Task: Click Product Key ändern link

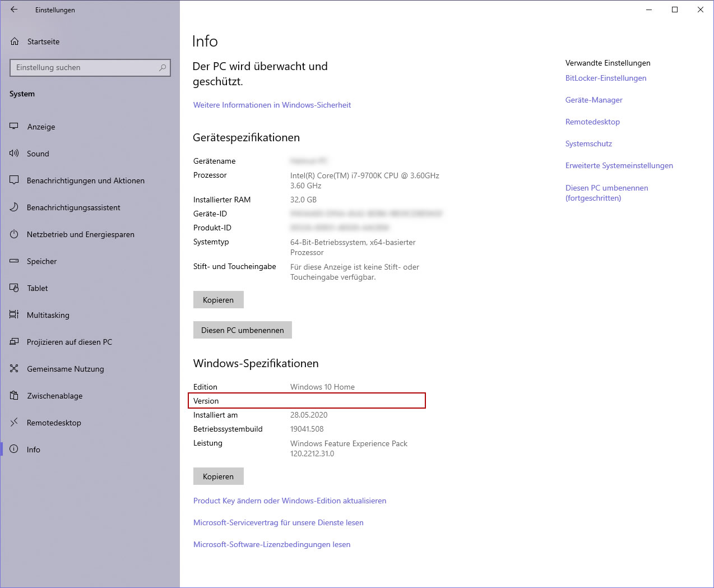Action: pyautogui.click(x=290, y=501)
